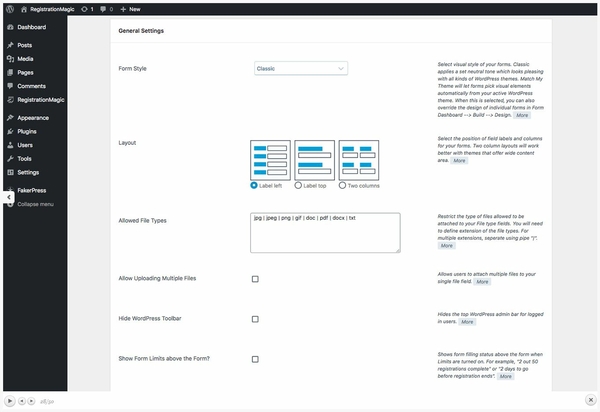Check Hide WordPress Toolbar option
This screenshot has width=600, height=412.
coord(255,319)
